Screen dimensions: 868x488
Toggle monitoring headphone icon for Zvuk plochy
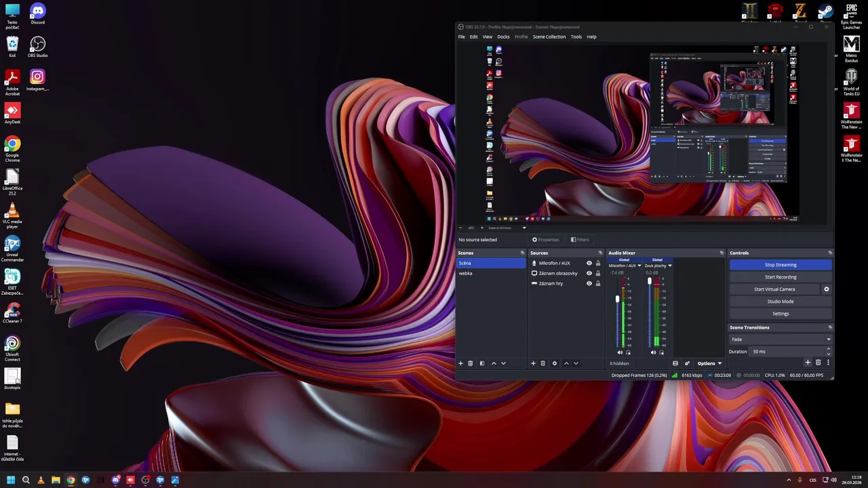pos(662,352)
